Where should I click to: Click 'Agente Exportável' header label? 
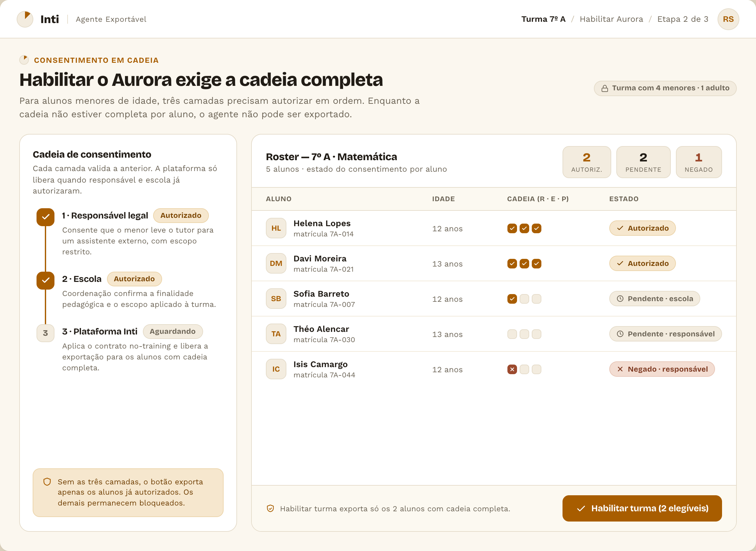tap(111, 19)
